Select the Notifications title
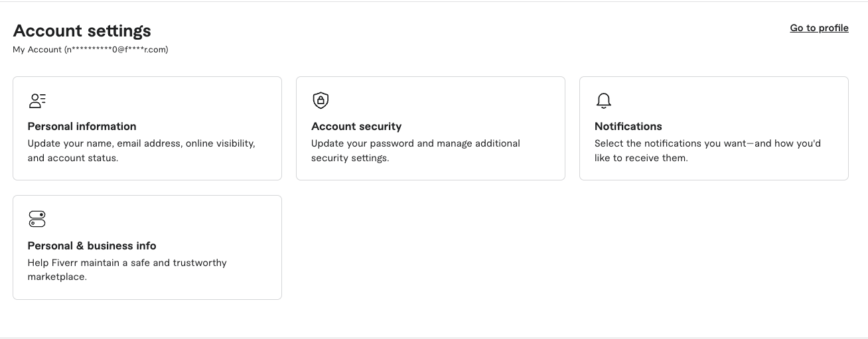Viewport: 868px width, 339px height. tap(628, 126)
